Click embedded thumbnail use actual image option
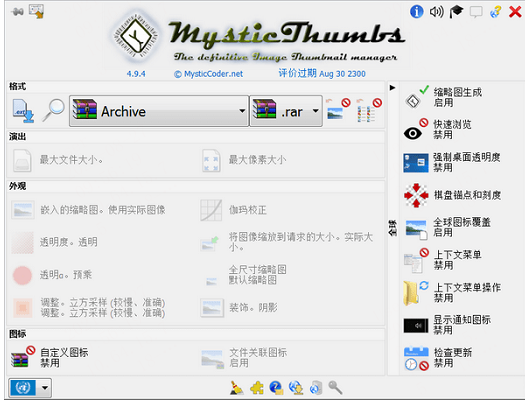This screenshot has width=525, height=400. [89, 210]
